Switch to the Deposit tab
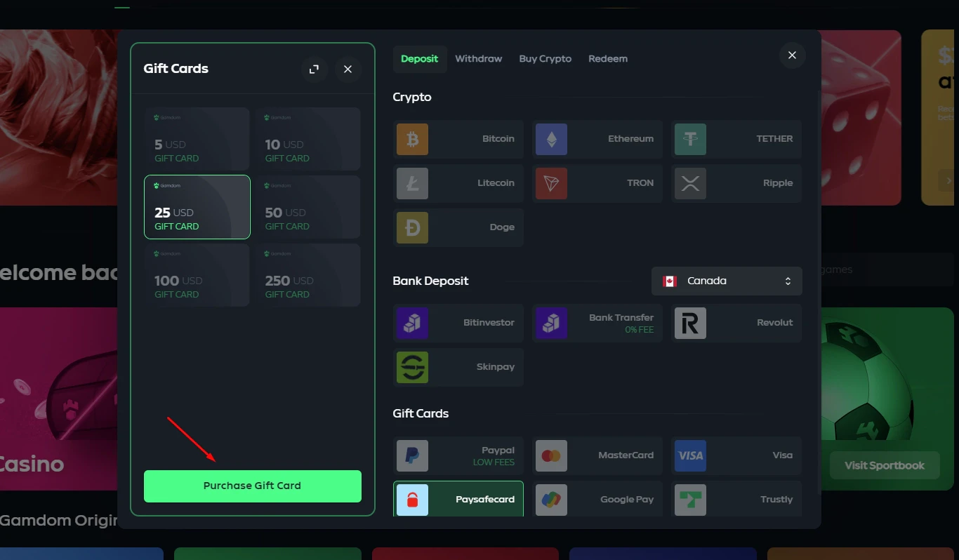This screenshot has height=560, width=959. coord(419,59)
